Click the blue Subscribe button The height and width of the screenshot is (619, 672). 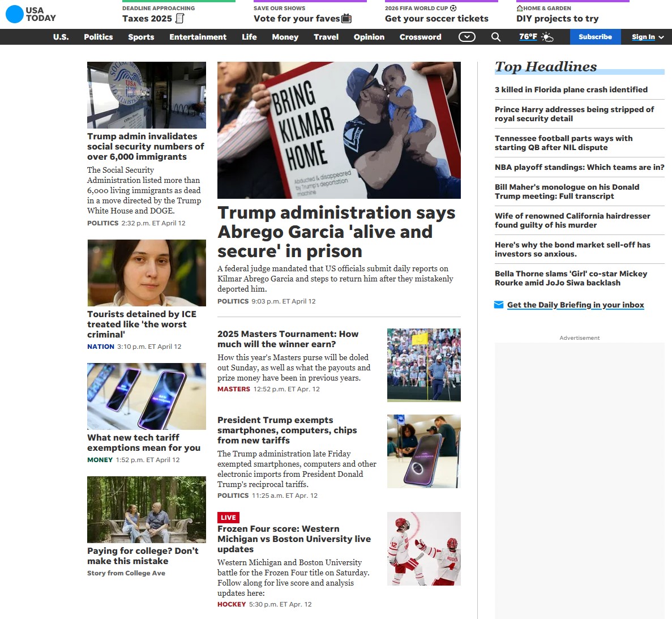[595, 37]
